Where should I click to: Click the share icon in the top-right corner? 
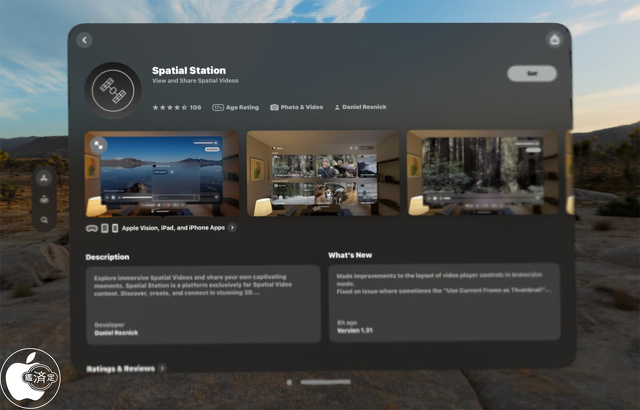click(555, 40)
